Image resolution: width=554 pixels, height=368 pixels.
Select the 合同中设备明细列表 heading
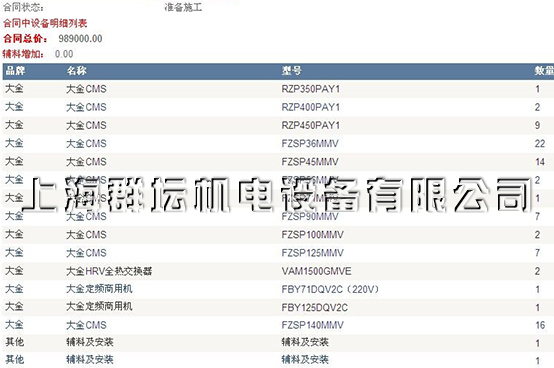coord(45,23)
